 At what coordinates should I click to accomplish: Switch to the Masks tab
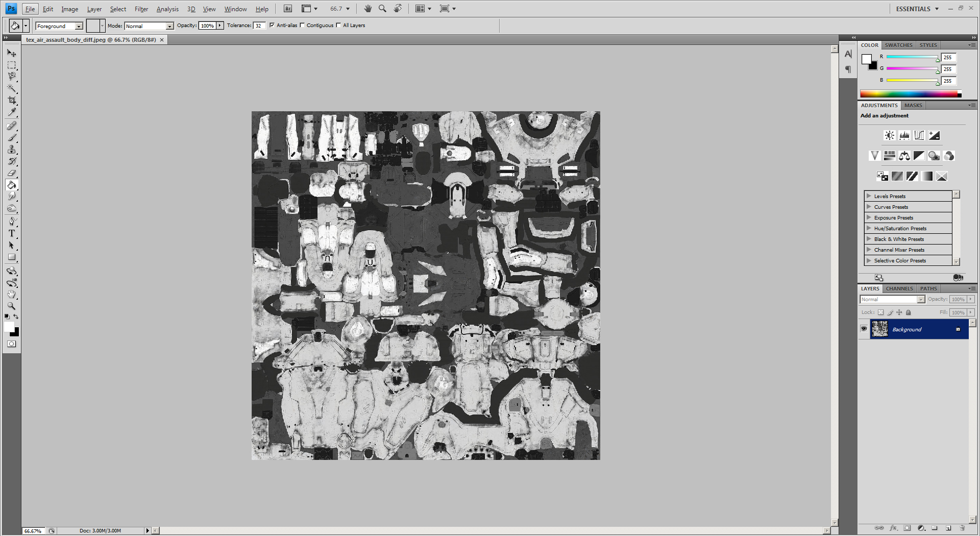point(913,105)
